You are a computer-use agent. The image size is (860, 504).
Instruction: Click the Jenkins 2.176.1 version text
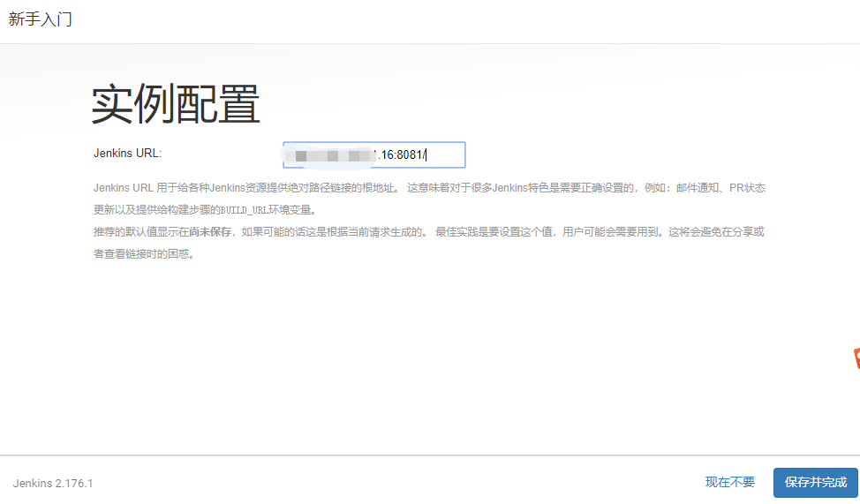(x=53, y=483)
